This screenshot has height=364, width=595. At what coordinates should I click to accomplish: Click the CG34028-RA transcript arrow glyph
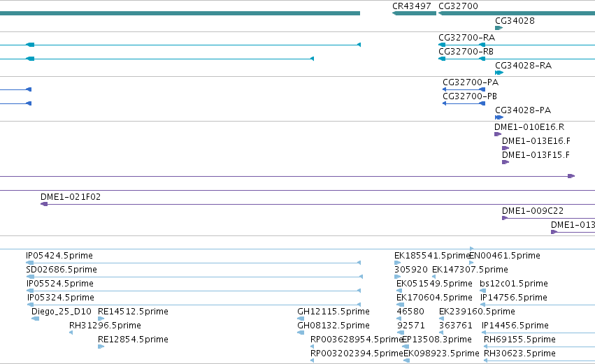tap(499, 73)
